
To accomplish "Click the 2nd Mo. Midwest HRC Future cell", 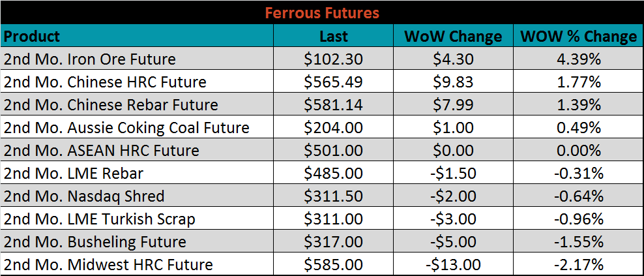I will (x=108, y=265).
